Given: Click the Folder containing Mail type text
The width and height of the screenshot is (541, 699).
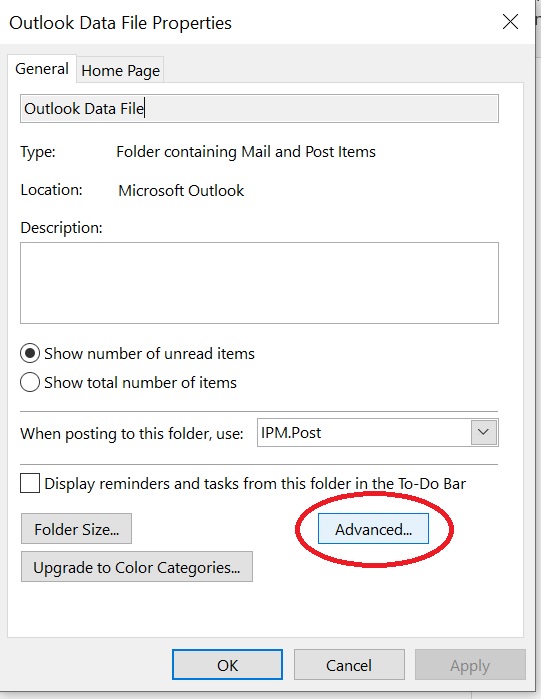Looking at the screenshot, I should [246, 152].
